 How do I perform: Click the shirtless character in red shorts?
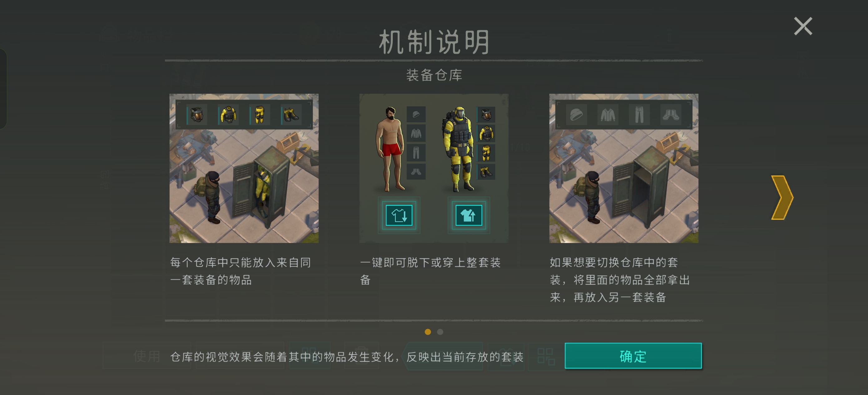390,149
